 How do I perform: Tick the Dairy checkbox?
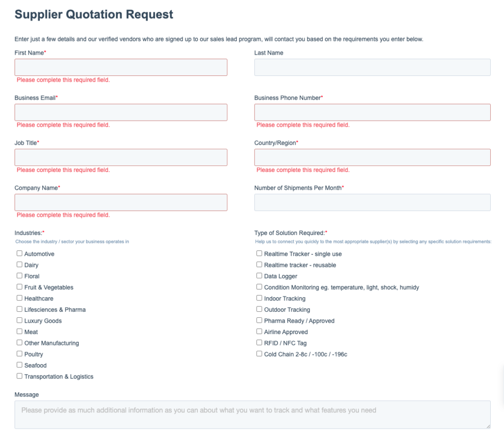pyautogui.click(x=20, y=265)
